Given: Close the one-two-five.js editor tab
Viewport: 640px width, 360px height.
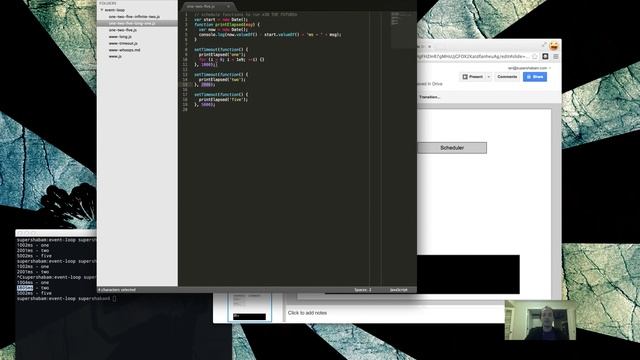Looking at the screenshot, I should tap(228, 7).
